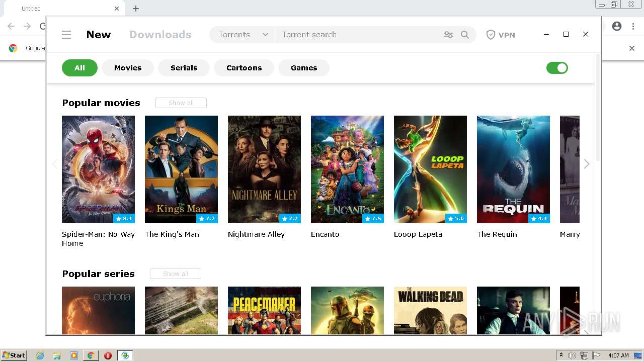The width and height of the screenshot is (644, 362).
Task: Dismiss the Chrome infobar with X
Action: coord(632,48)
